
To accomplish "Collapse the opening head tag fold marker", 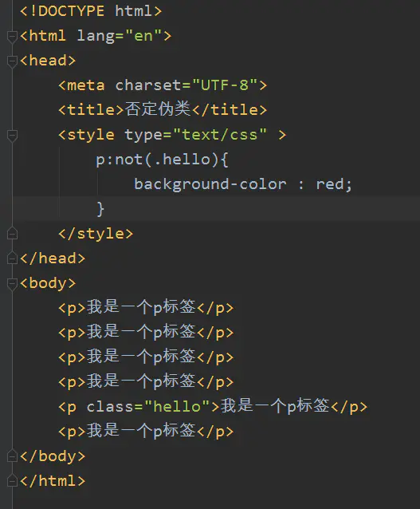I will [x=12, y=61].
